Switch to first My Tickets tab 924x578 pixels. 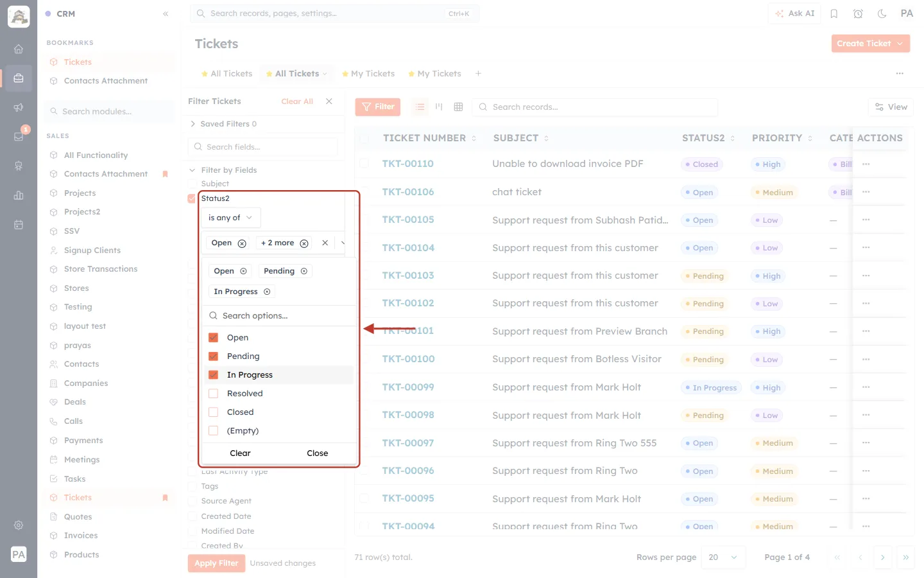pyautogui.click(x=368, y=74)
